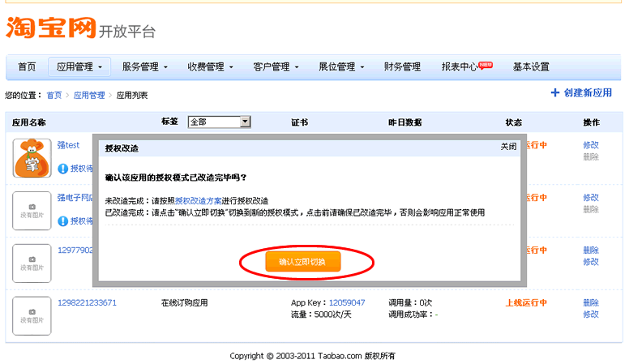Click the 在线订购应用 label
Screen dimensions: 642x364
pos(185,302)
